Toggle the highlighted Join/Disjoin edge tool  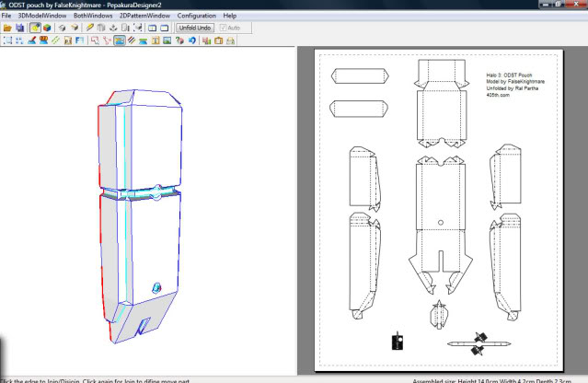tap(120, 41)
